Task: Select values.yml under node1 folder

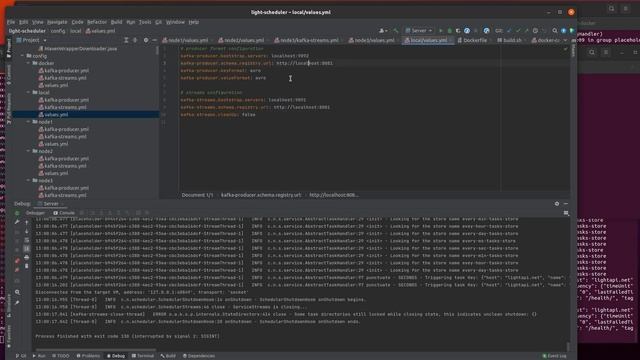Action: pyautogui.click(x=53, y=144)
